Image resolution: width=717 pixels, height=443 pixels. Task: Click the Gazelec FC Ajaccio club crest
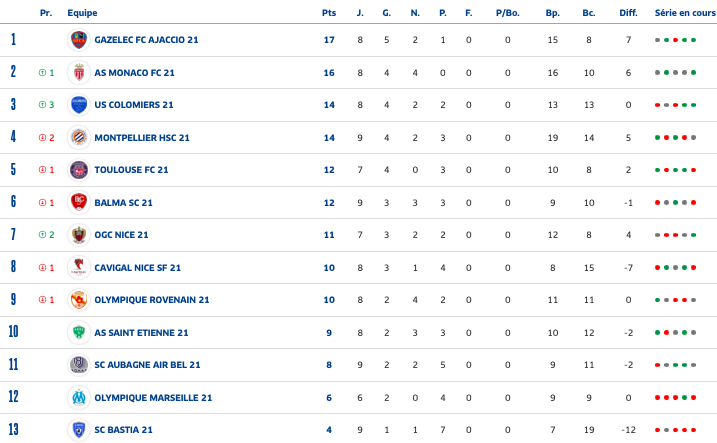coord(79,40)
